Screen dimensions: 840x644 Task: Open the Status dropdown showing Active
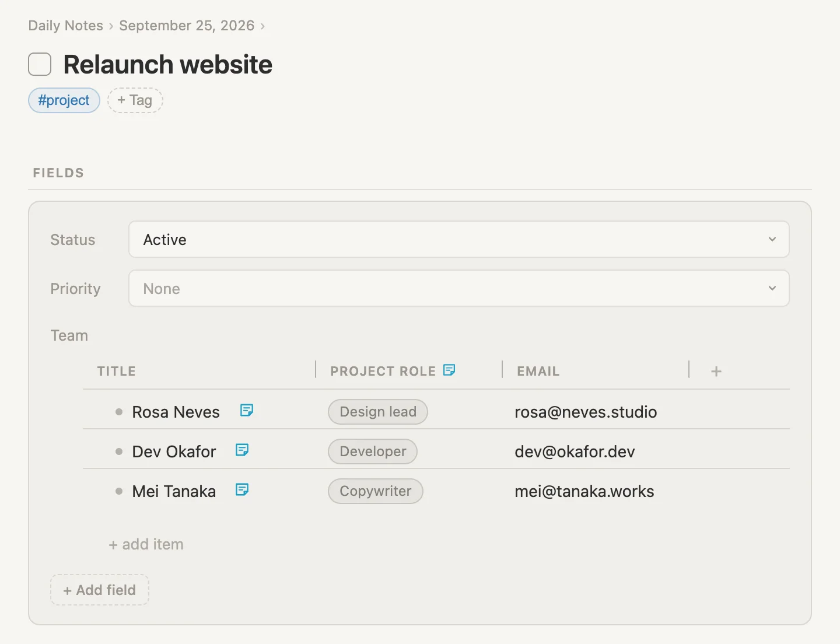pyautogui.click(x=459, y=239)
